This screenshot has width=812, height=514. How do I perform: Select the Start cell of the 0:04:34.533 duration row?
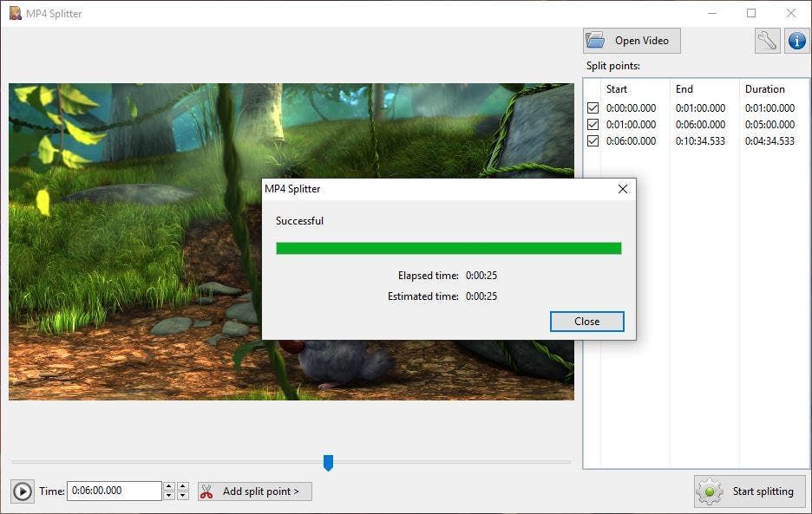(x=631, y=141)
